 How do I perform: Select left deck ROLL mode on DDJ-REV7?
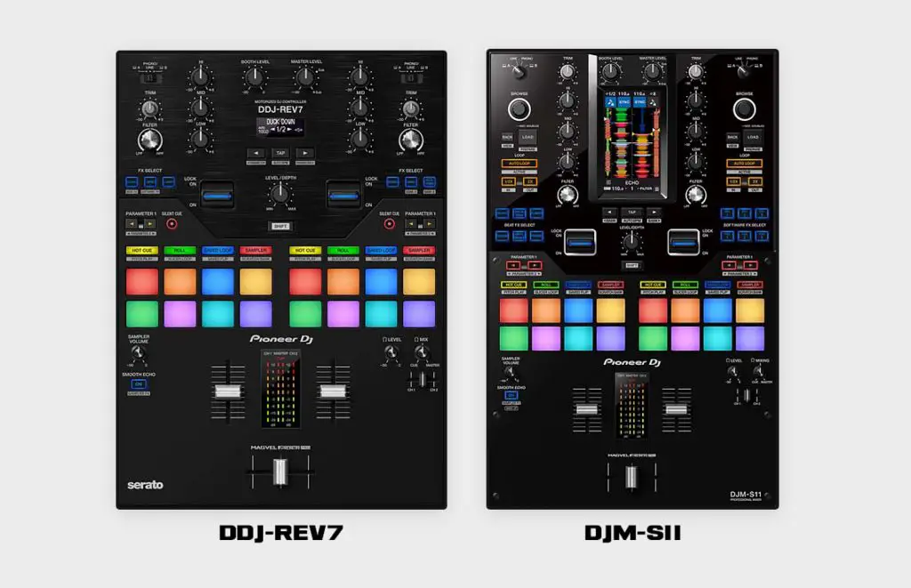[180, 251]
